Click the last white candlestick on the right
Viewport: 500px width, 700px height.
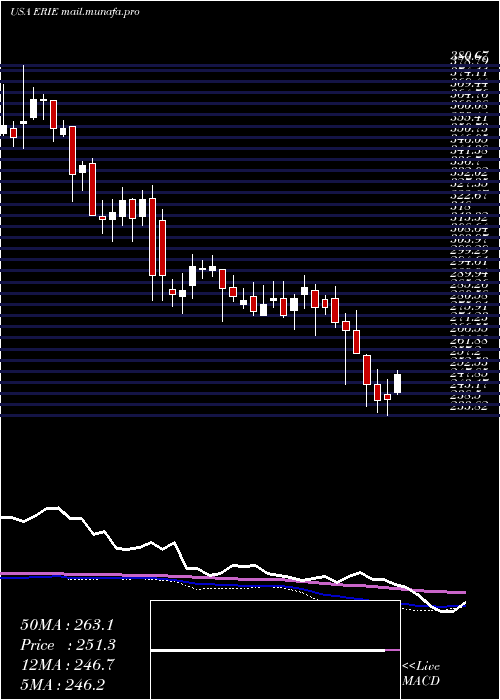coord(397,383)
